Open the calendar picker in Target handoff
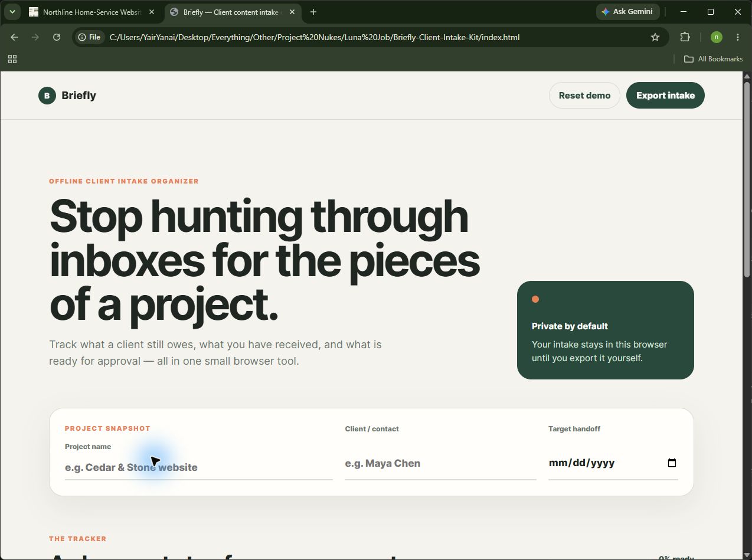The height and width of the screenshot is (560, 752). tap(672, 463)
